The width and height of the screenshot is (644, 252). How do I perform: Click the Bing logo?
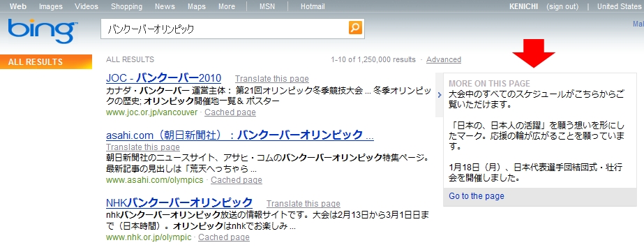pyautogui.click(x=43, y=31)
